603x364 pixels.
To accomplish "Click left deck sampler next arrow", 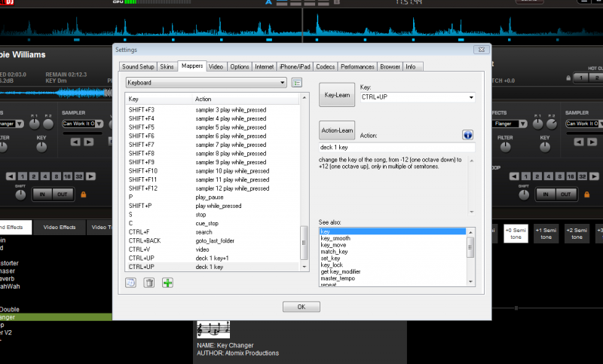I will click(x=89, y=141).
